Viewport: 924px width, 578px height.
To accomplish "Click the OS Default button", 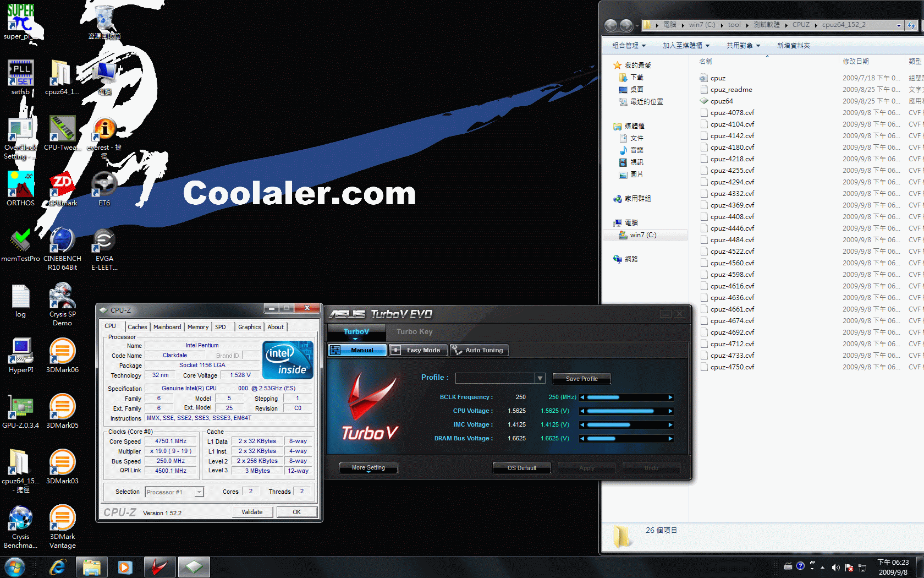I will click(x=522, y=468).
